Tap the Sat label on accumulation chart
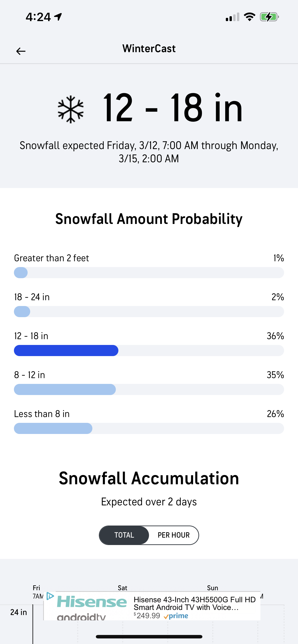The height and width of the screenshot is (644, 298). [x=122, y=588]
